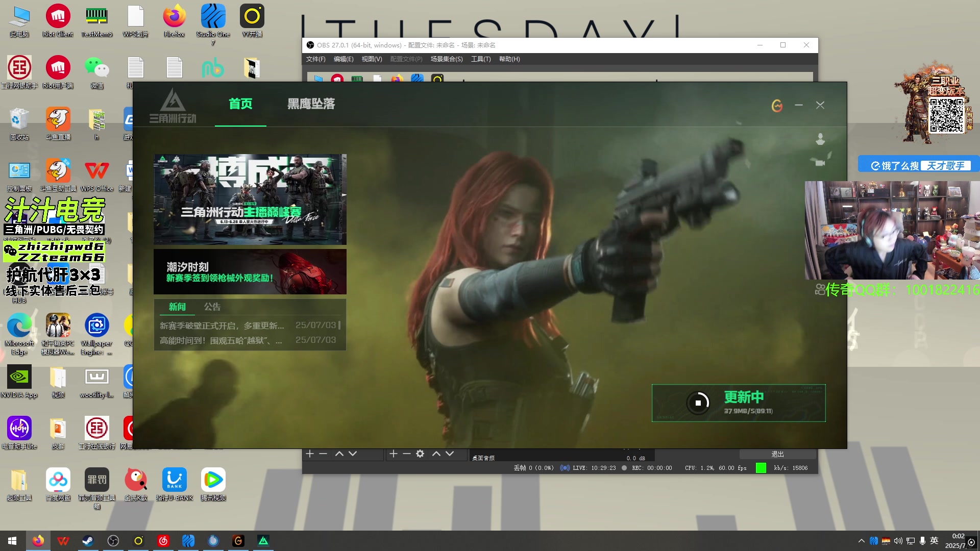Open the Microsoft Edge desktop shortcut
Image resolution: width=980 pixels, height=551 pixels.
[x=19, y=334]
